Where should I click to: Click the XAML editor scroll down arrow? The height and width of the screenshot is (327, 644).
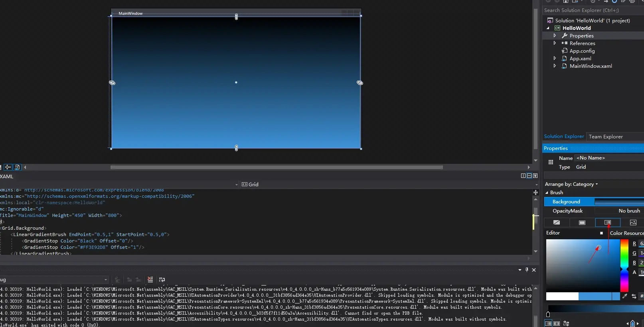[535, 252]
